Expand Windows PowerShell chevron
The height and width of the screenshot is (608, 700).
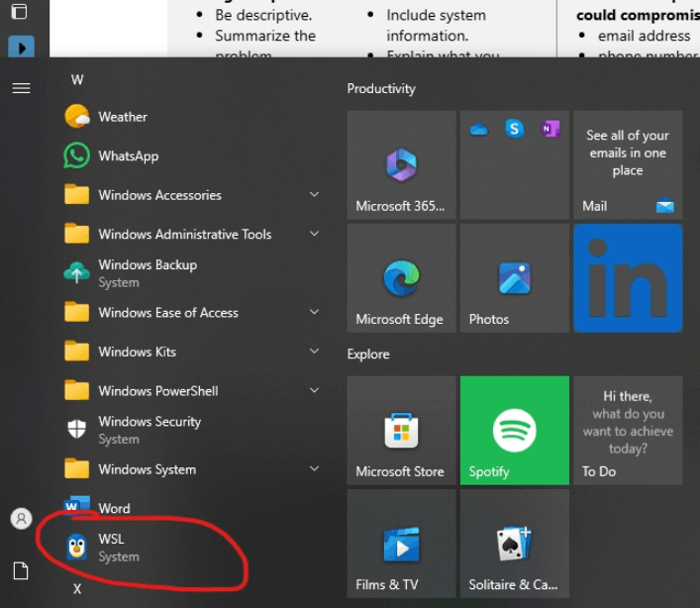click(x=314, y=390)
